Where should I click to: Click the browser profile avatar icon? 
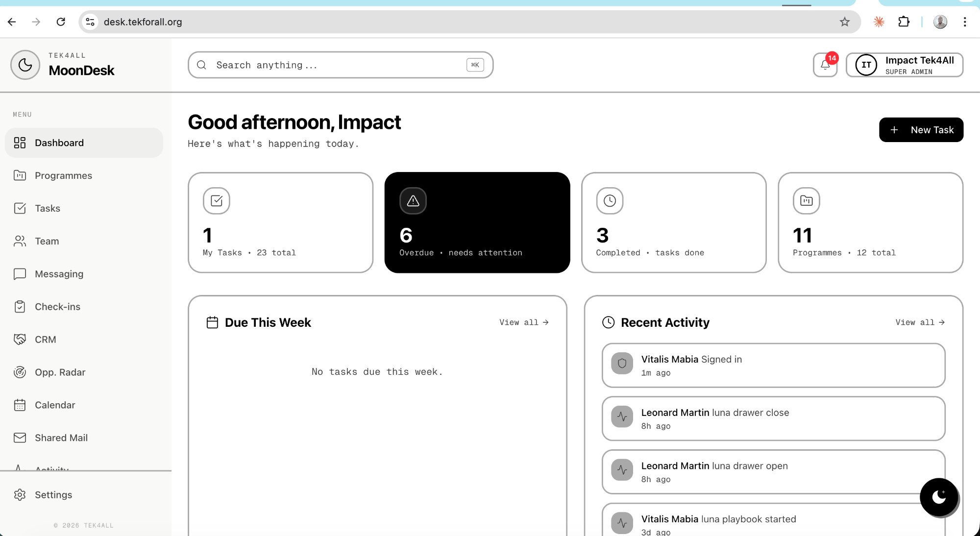[x=940, y=22]
